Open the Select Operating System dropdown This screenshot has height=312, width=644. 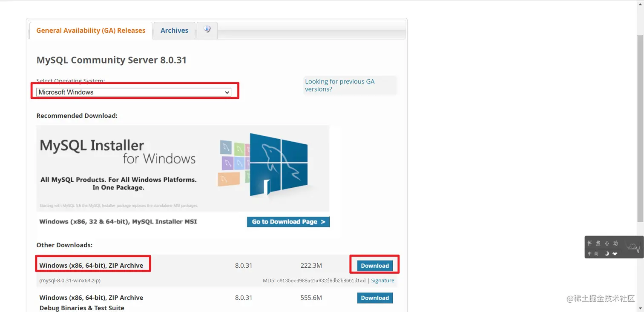pos(134,92)
